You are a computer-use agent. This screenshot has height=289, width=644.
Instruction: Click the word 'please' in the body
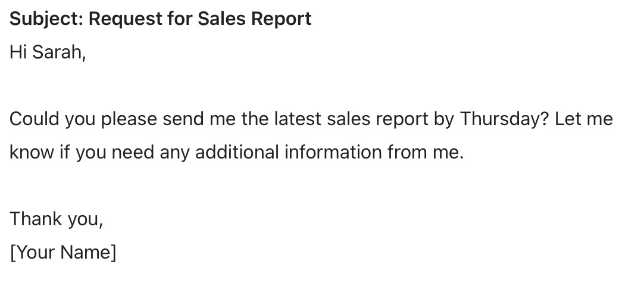click(129, 120)
